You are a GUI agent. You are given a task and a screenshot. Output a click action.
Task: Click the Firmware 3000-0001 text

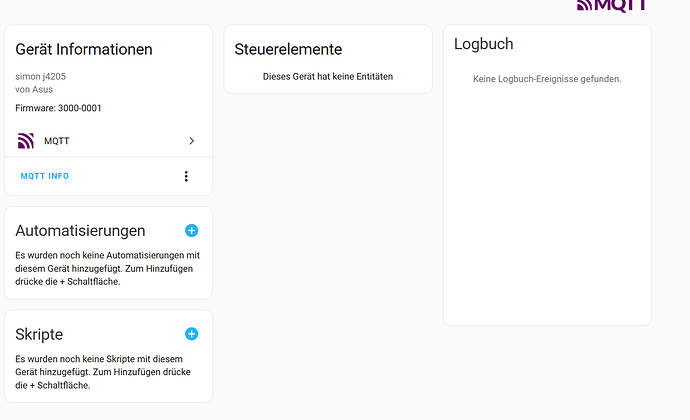point(58,108)
